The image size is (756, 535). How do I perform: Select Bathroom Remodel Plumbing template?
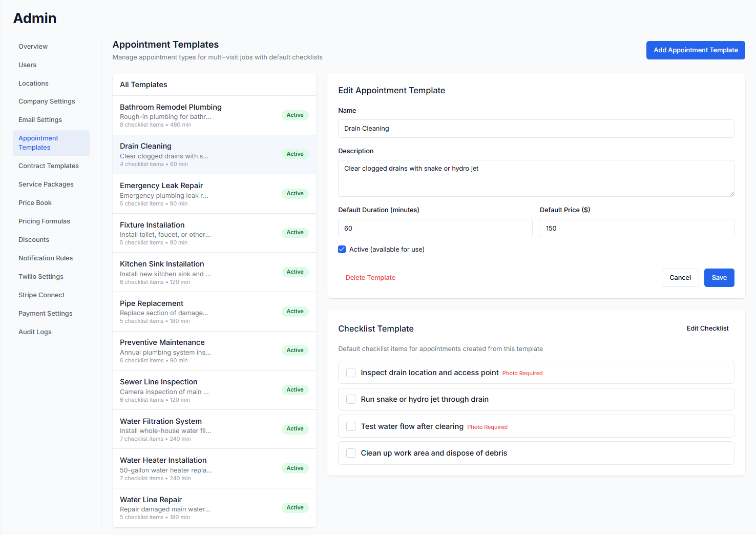point(214,115)
